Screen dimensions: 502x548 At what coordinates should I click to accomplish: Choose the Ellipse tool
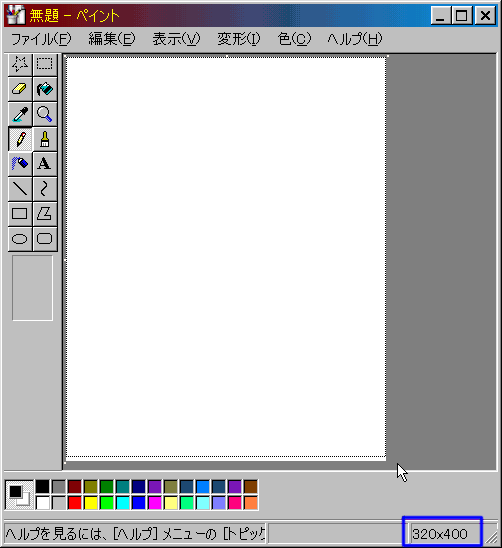click(x=20, y=239)
